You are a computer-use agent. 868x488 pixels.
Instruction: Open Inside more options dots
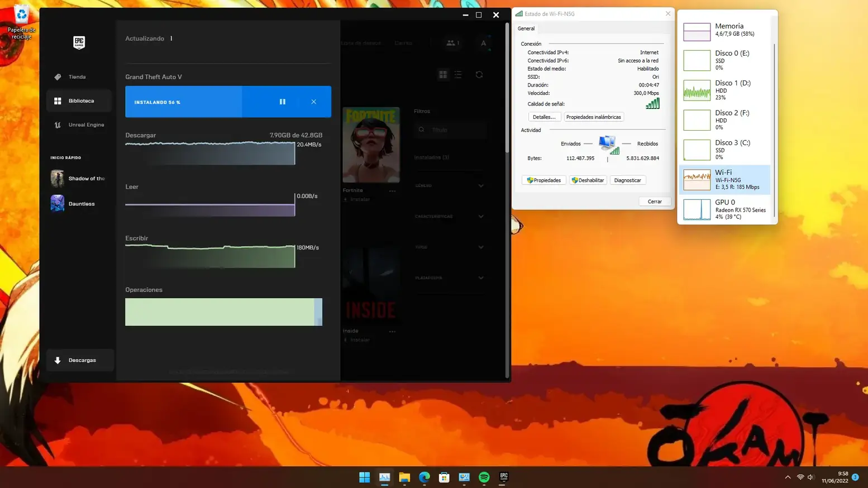point(392,331)
